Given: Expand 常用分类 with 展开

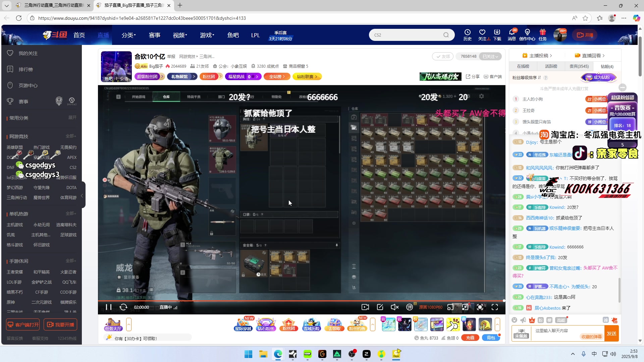Looking at the screenshot, I should click(x=72, y=118).
